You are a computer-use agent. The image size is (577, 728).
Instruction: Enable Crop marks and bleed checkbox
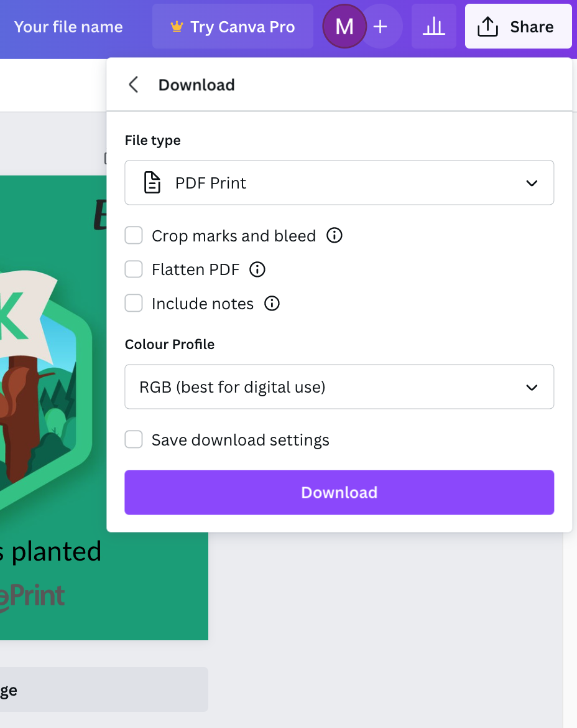click(134, 235)
